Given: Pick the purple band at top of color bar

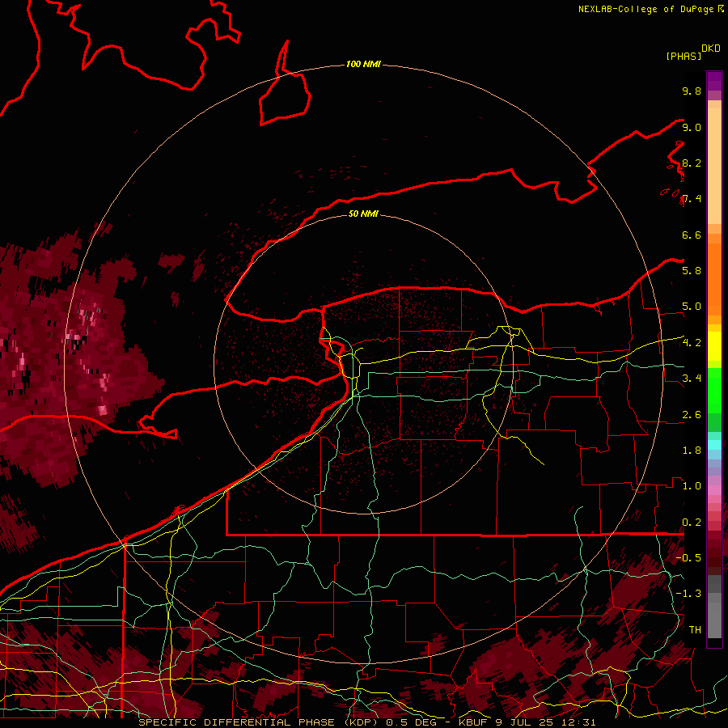Looking at the screenshot, I should coord(714,81).
